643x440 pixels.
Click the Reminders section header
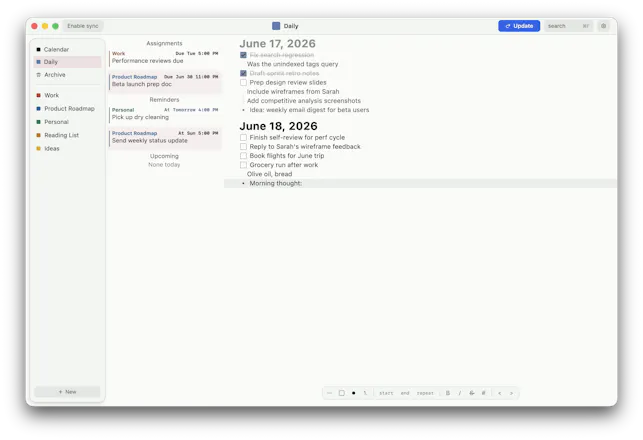[x=164, y=100]
